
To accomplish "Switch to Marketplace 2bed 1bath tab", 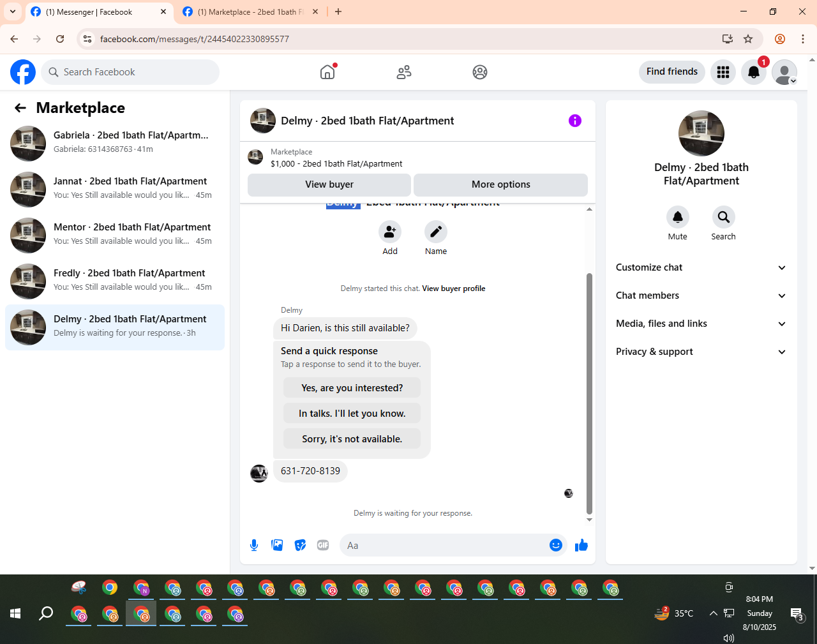I will (x=250, y=12).
